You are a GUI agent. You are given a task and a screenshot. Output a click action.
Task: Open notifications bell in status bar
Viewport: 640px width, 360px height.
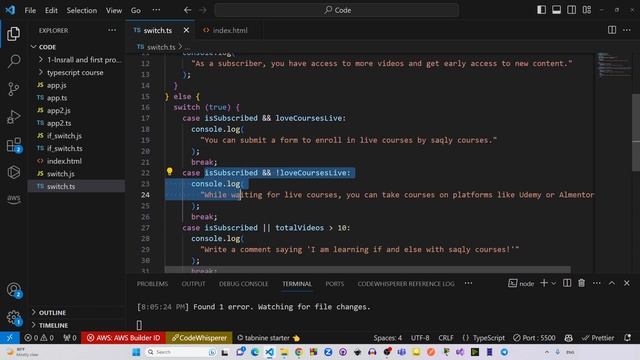pyautogui.click(x=627, y=338)
